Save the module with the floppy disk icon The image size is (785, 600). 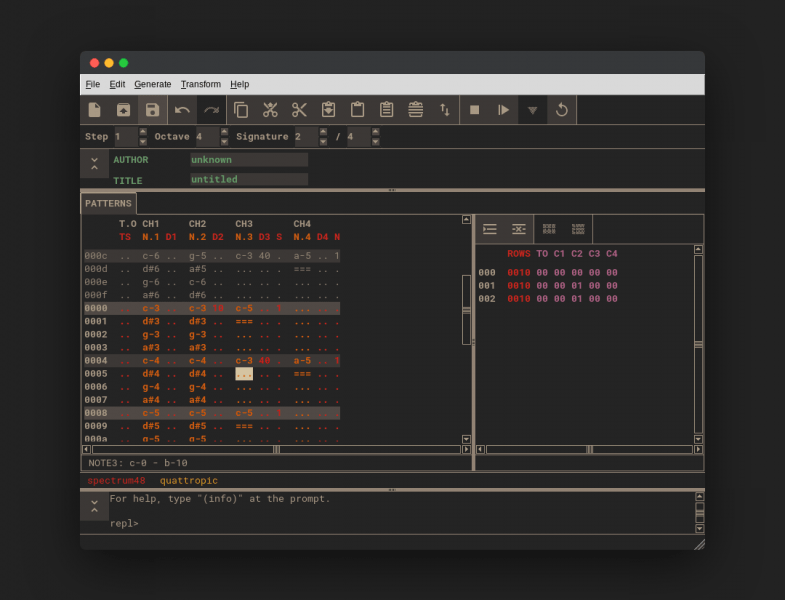[x=152, y=110]
